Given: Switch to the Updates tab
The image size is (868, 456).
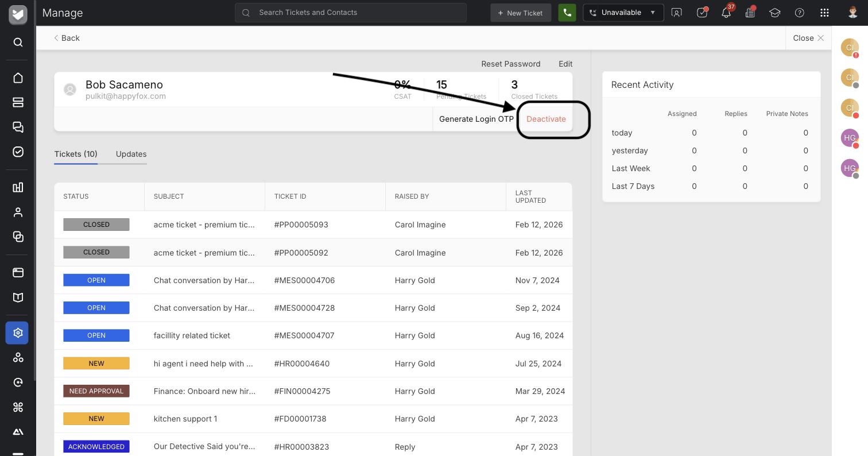Looking at the screenshot, I should [x=131, y=154].
